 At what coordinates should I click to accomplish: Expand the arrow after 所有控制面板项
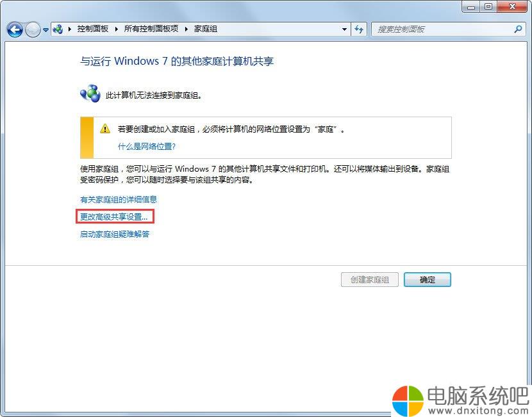pyautogui.click(x=187, y=29)
